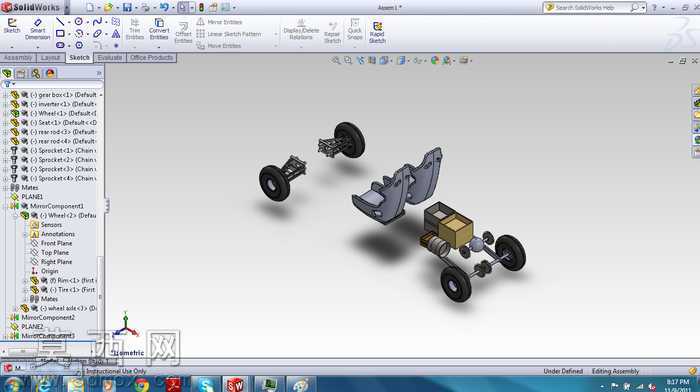Click the Open file icon

[x=108, y=8]
